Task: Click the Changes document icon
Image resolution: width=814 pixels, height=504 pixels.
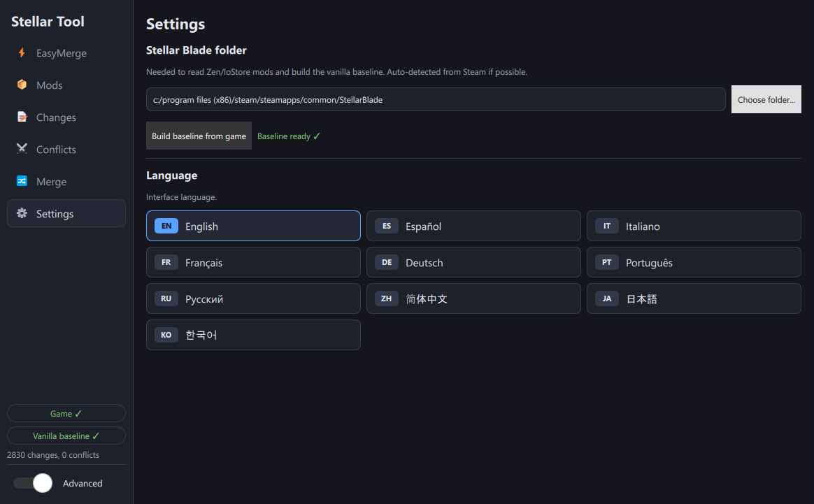Action: pos(22,117)
